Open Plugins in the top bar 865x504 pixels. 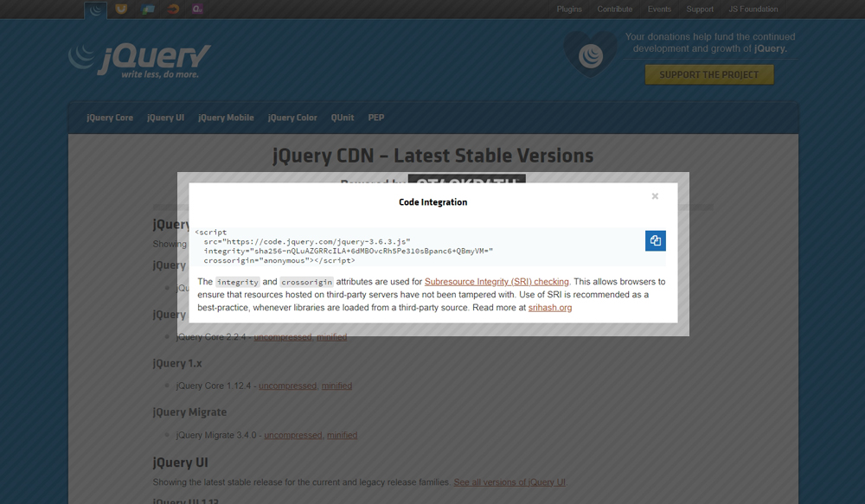[x=569, y=10]
